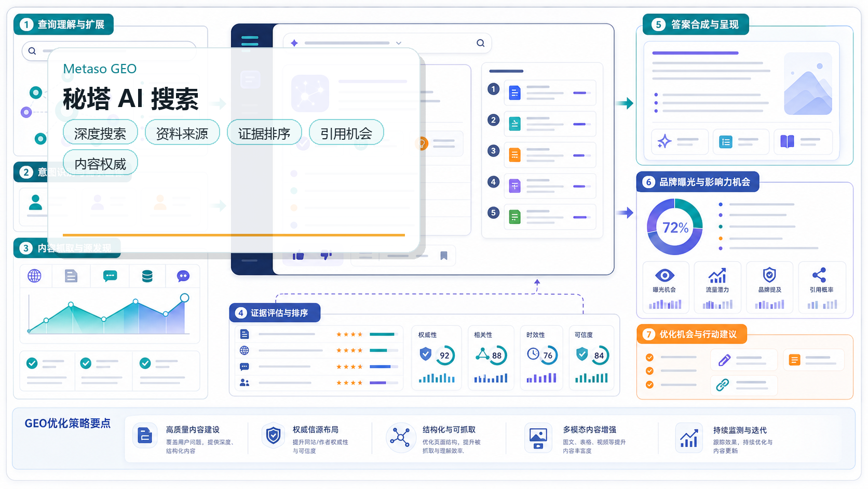Toggle the leftmost teal checkmark under the area chart
The image size is (868, 489).
click(32, 363)
